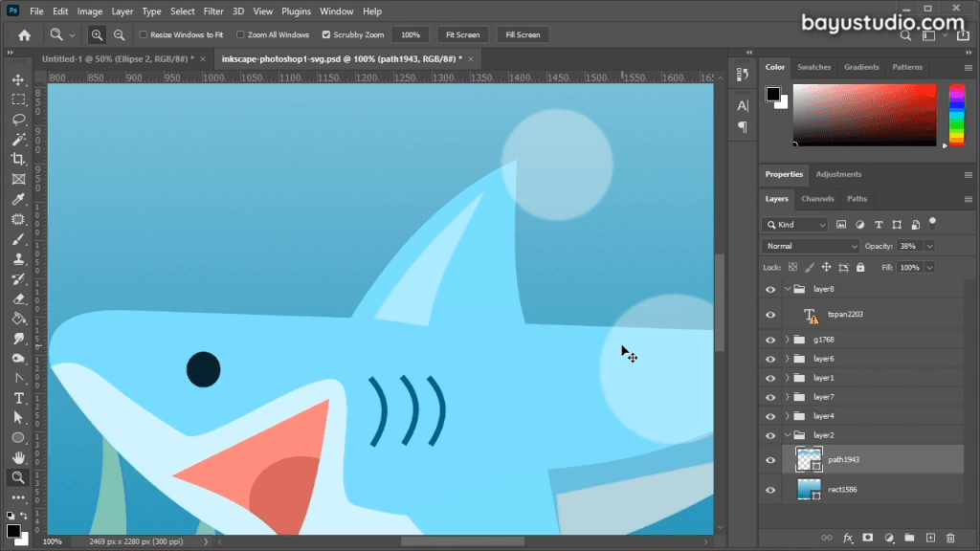Enable Resize Windows to Fit checkbox

(144, 34)
